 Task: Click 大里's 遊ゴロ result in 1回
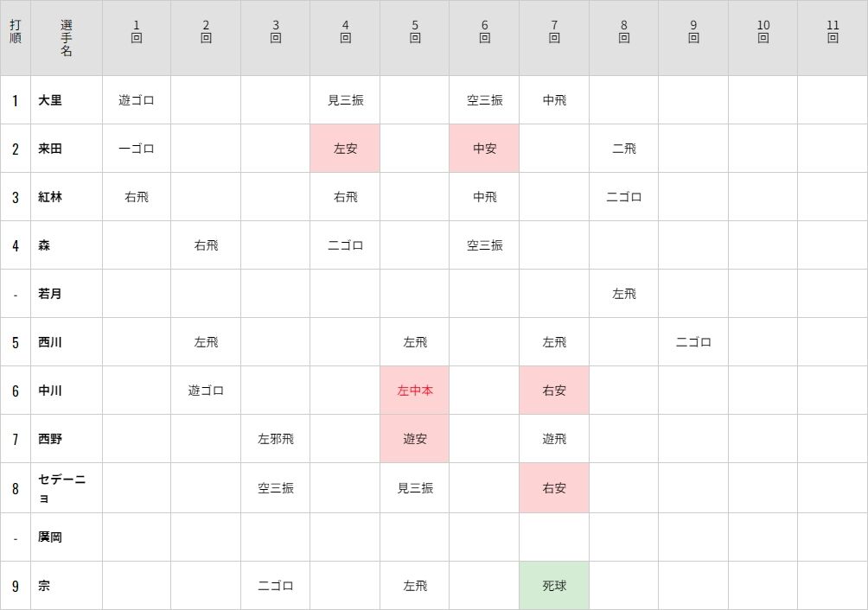click(137, 100)
